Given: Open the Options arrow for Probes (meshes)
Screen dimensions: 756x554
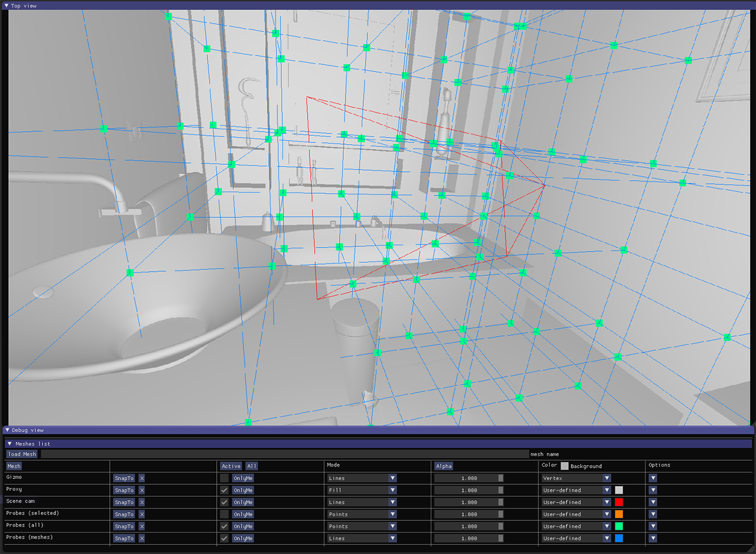Looking at the screenshot, I should (x=653, y=538).
